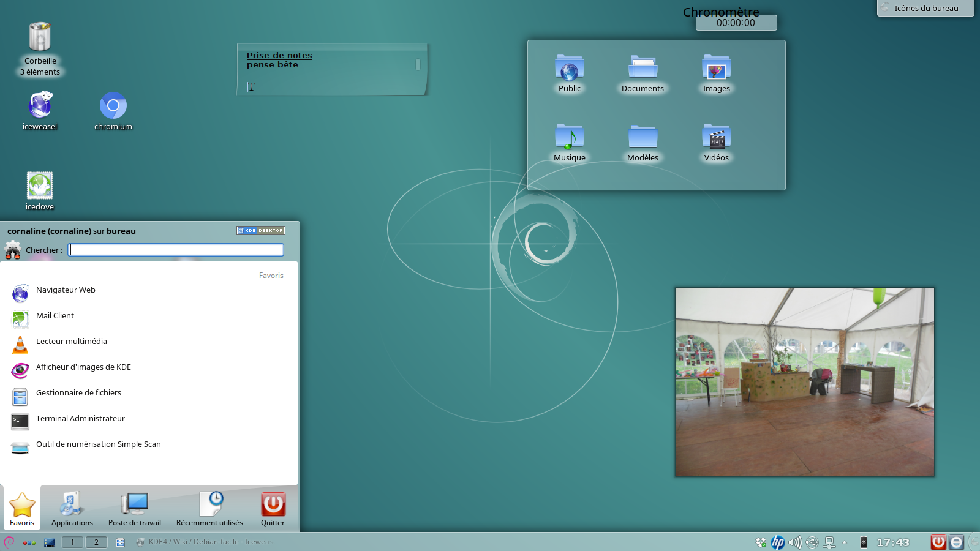Click the Dropbox tray icon

761,542
